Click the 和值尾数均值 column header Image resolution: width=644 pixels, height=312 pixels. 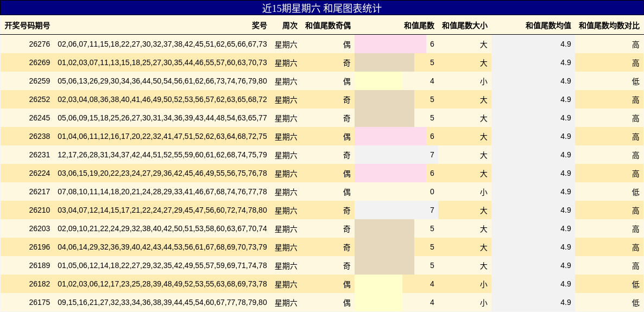[548, 26]
